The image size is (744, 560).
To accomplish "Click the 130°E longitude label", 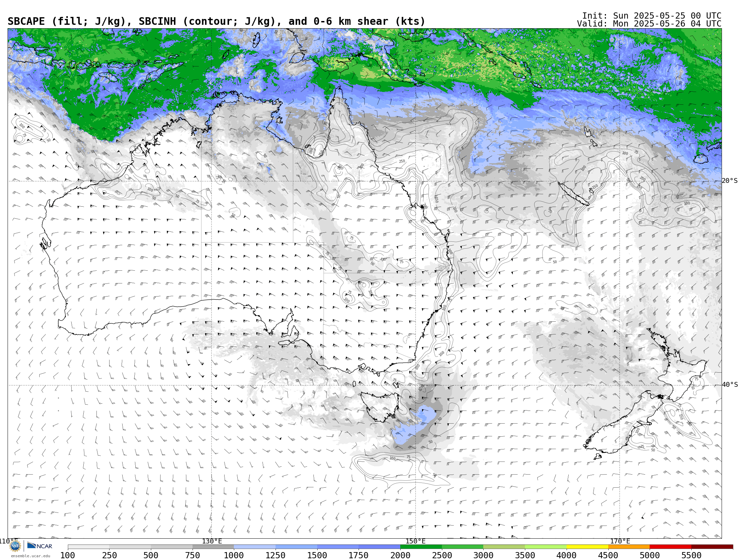I will click(212, 541).
